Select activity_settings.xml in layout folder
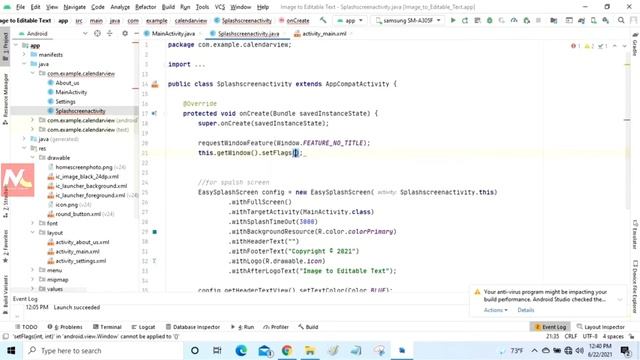Viewport: 640px width, 360px height. click(81, 261)
